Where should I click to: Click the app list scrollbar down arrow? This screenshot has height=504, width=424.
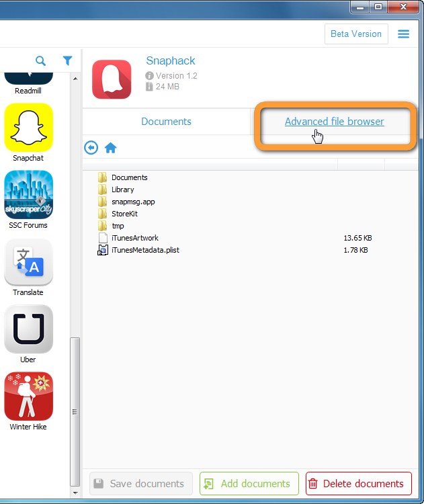click(x=75, y=493)
